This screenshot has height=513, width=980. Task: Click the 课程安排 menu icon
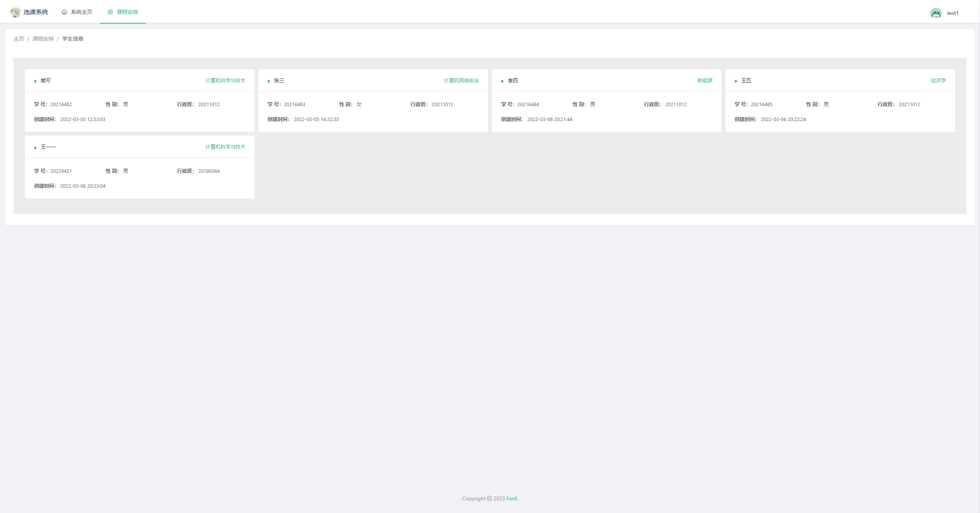110,12
